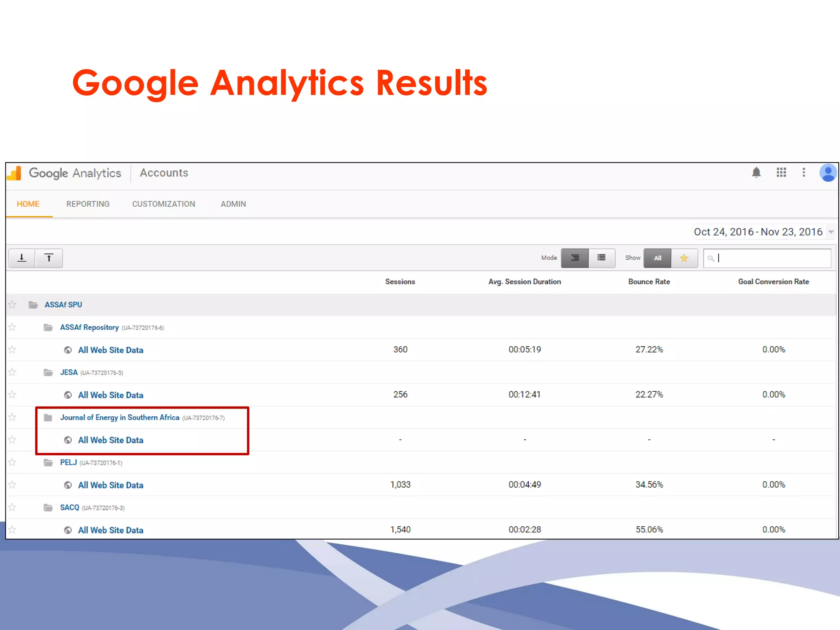Image resolution: width=840 pixels, height=630 pixels.
Task: Open the notifications bell
Action: coord(756,173)
